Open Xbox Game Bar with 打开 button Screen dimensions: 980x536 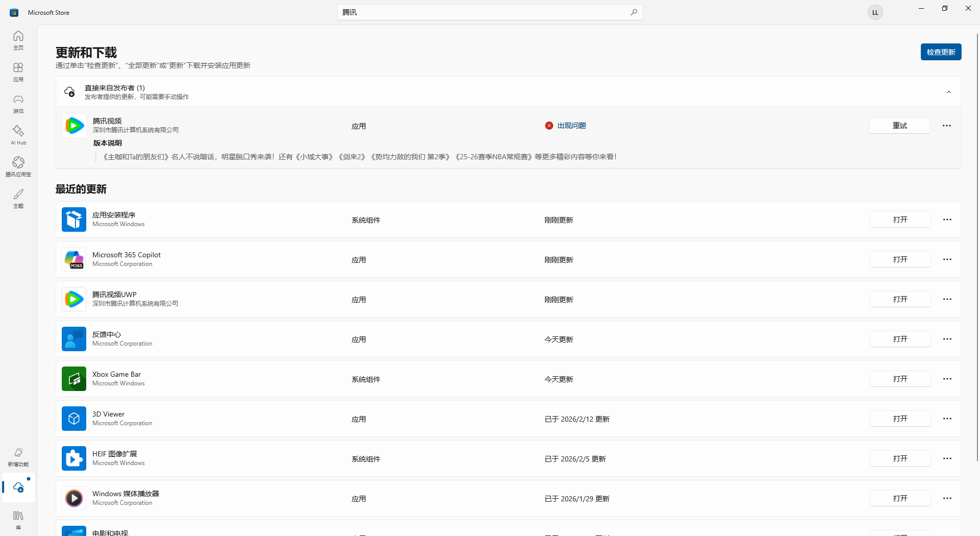[x=900, y=379]
